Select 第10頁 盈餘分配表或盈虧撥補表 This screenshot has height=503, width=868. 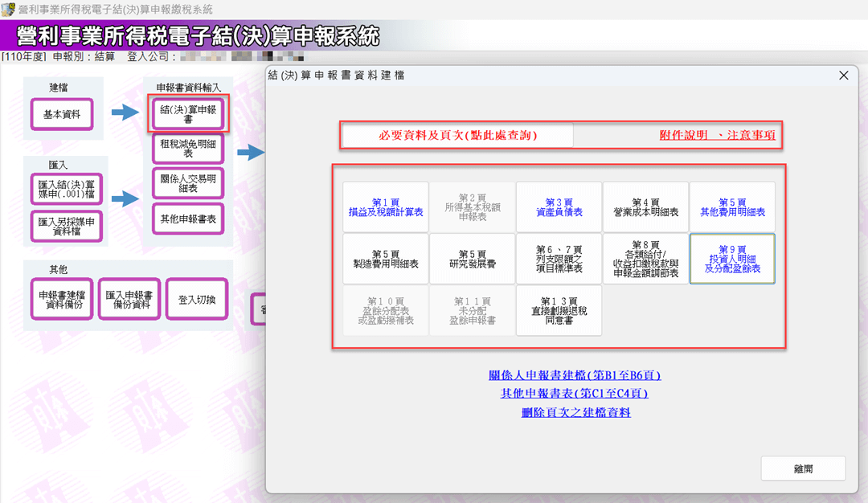386,310
